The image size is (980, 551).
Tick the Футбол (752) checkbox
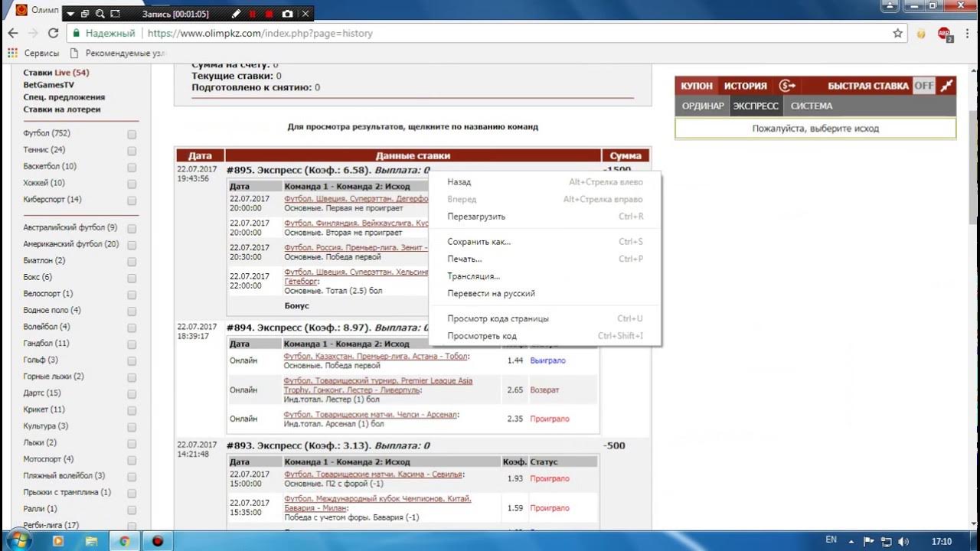132,134
